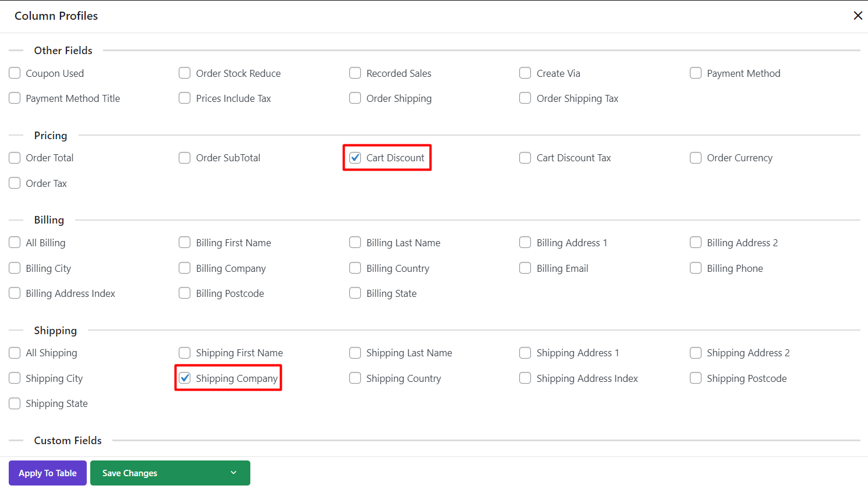Screen dimensions: 868x489
Task: Select the Billing Postcode checkbox
Action: pyautogui.click(x=185, y=293)
